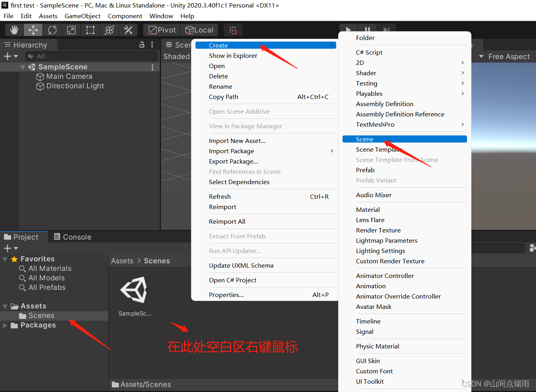Viewport: 536px width, 392px height.
Task: Choose Audio Mixer in submenu
Action: [x=404, y=195]
